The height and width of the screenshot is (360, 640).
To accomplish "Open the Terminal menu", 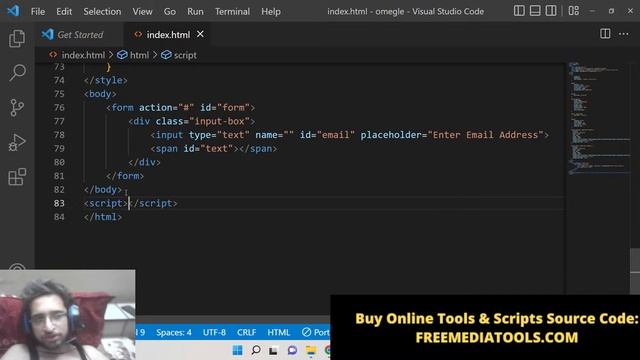I will pos(232,11).
